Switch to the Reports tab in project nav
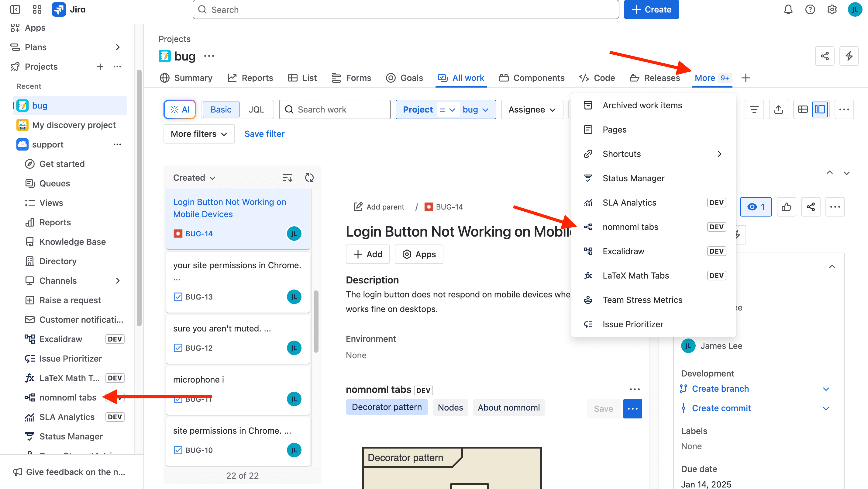 tap(250, 78)
